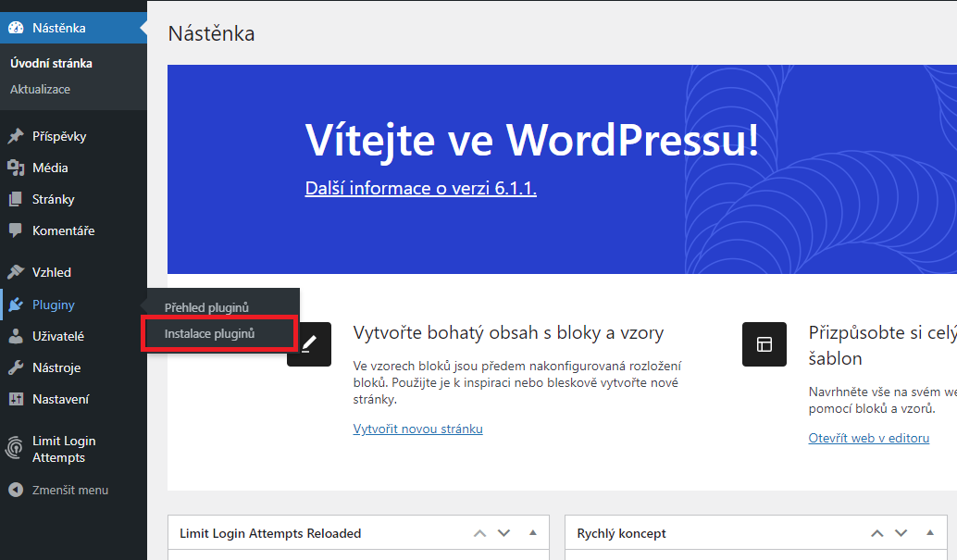
Task: Click the Média icon in sidebar
Action: pos(16,168)
